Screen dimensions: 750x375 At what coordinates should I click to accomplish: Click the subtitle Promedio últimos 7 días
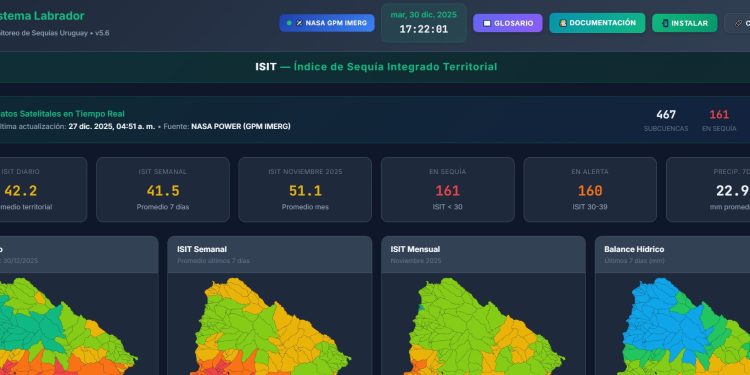tap(213, 261)
